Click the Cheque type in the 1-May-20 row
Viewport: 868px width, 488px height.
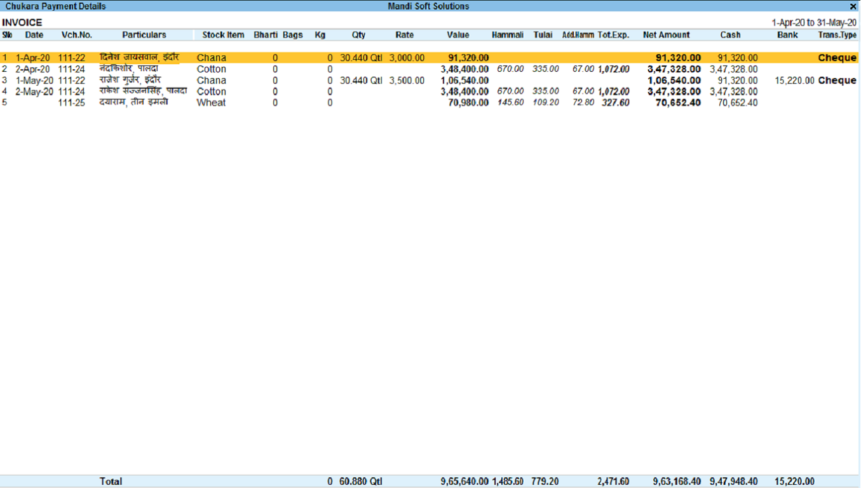click(837, 81)
